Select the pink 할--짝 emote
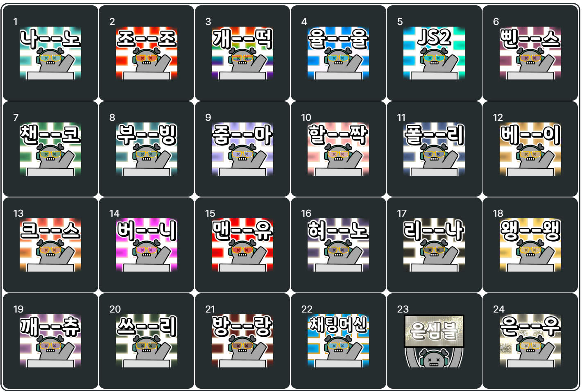Viewport: 582px width, 392px height. click(338, 149)
